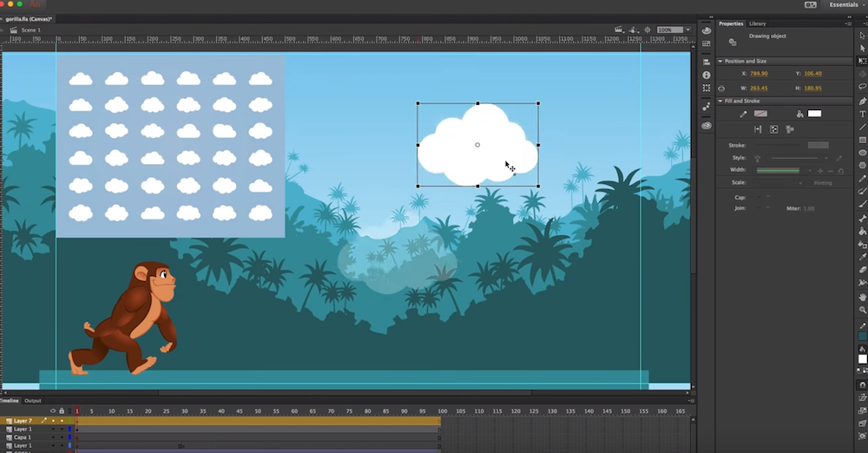
Task: Activate the Zoom magnifier tool
Action: pos(862,310)
